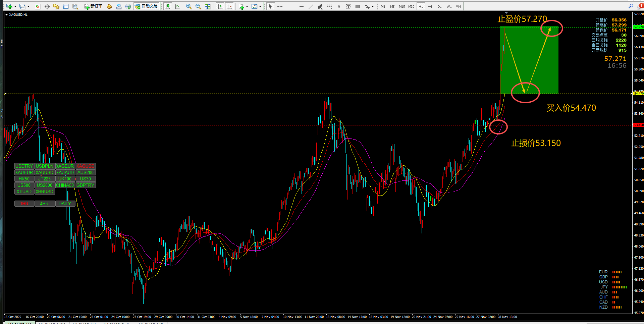Switch to the H4 timeframe

(430, 6)
